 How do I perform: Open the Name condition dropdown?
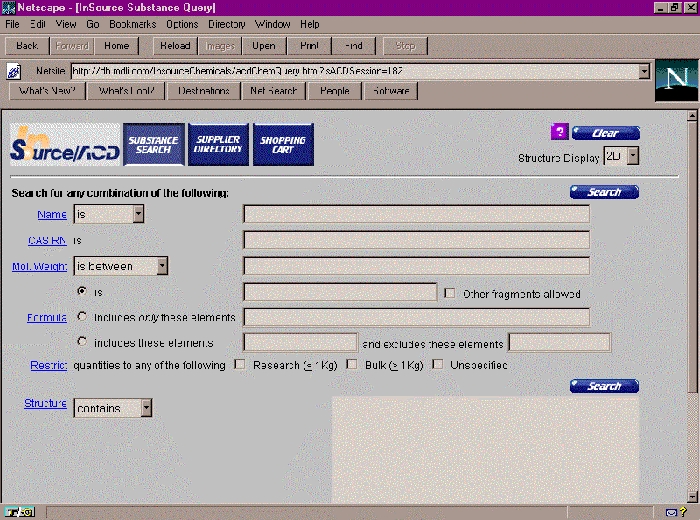point(108,214)
